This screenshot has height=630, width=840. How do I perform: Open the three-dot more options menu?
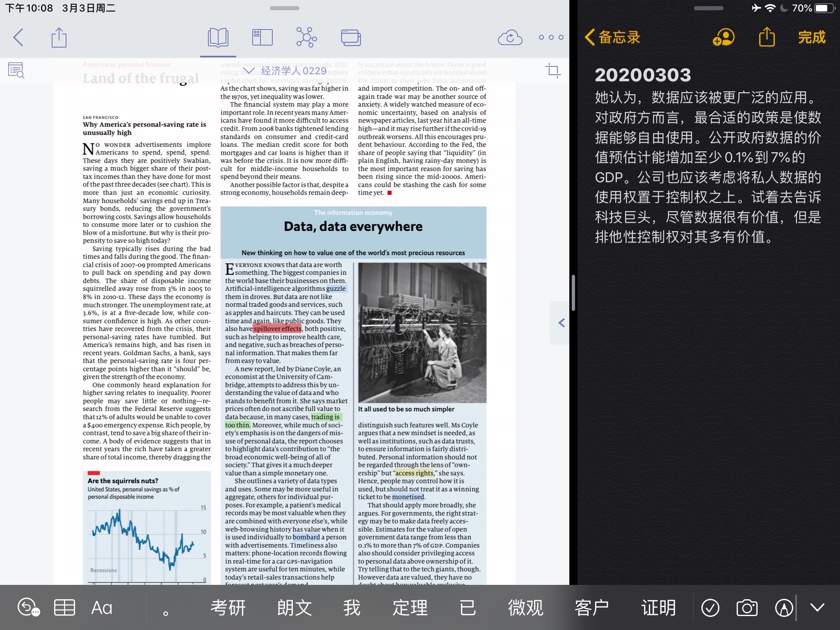pos(551,37)
